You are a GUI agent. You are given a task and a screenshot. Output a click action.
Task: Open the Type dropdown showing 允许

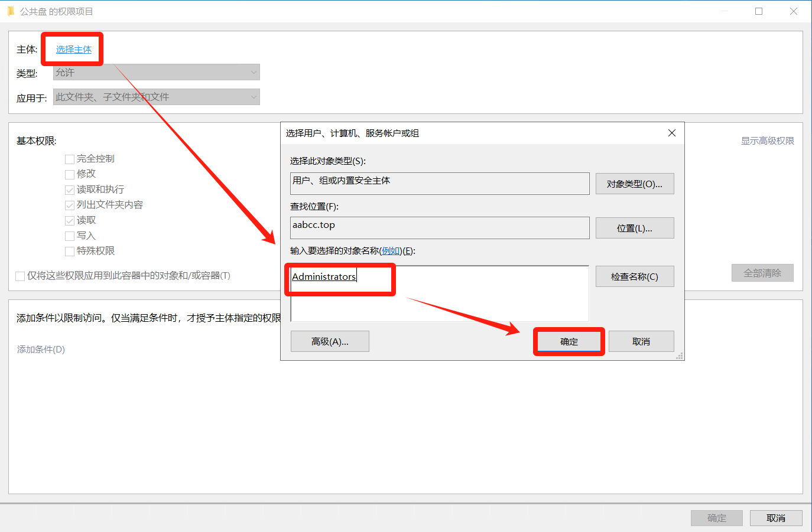tap(157, 72)
